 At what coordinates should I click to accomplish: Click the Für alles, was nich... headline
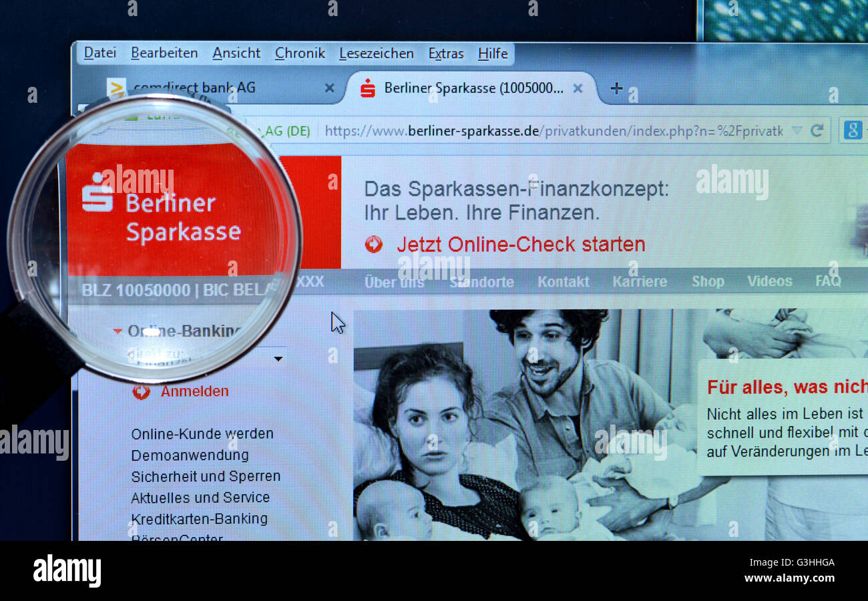(787, 387)
